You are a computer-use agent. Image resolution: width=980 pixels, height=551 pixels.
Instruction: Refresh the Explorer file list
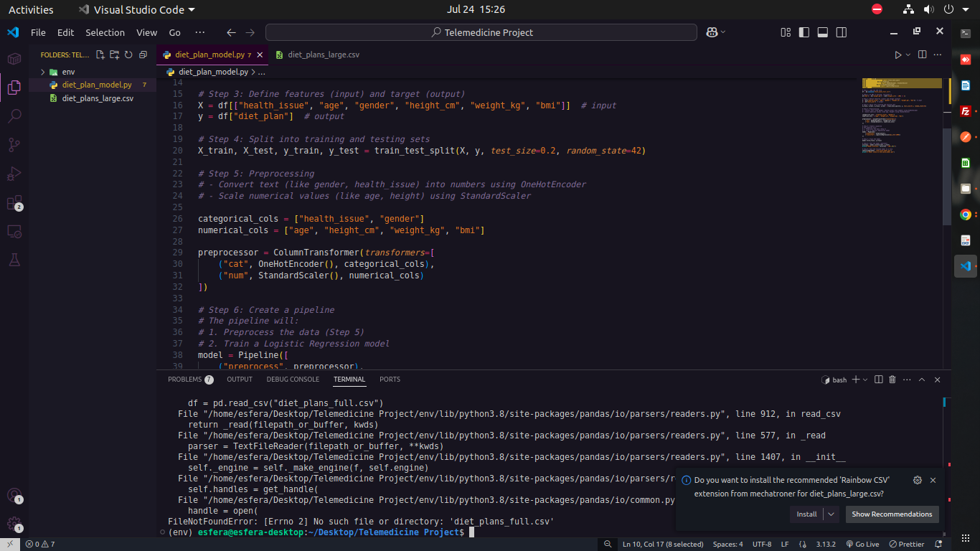point(128,55)
